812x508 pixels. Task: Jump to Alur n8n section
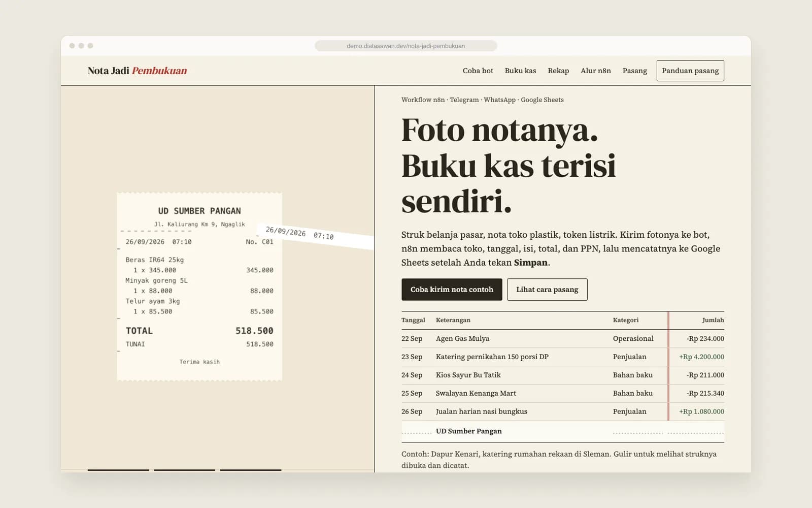pos(596,71)
